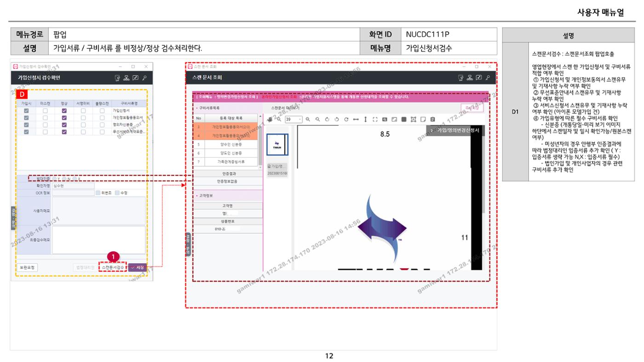Viewport: 644px width, 362px height.
Task: Uncheck 정상 checkbox for 가입신청서 row
Action: (64, 111)
